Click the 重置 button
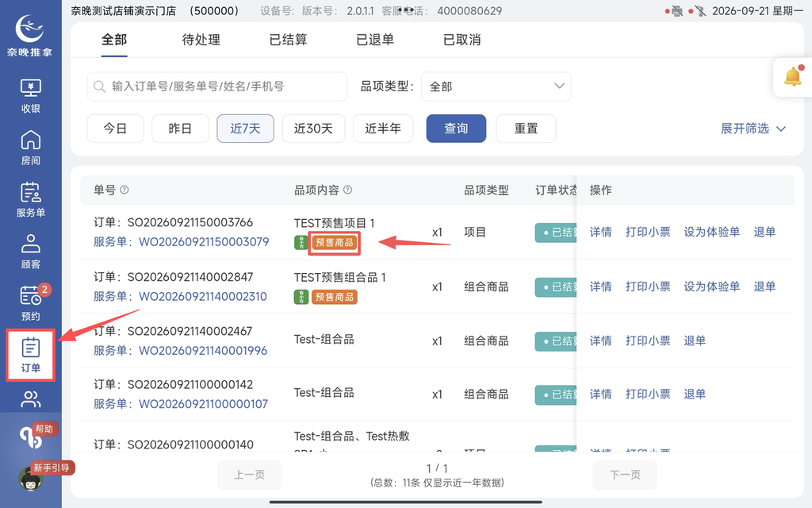The height and width of the screenshot is (508, 812). click(x=527, y=129)
